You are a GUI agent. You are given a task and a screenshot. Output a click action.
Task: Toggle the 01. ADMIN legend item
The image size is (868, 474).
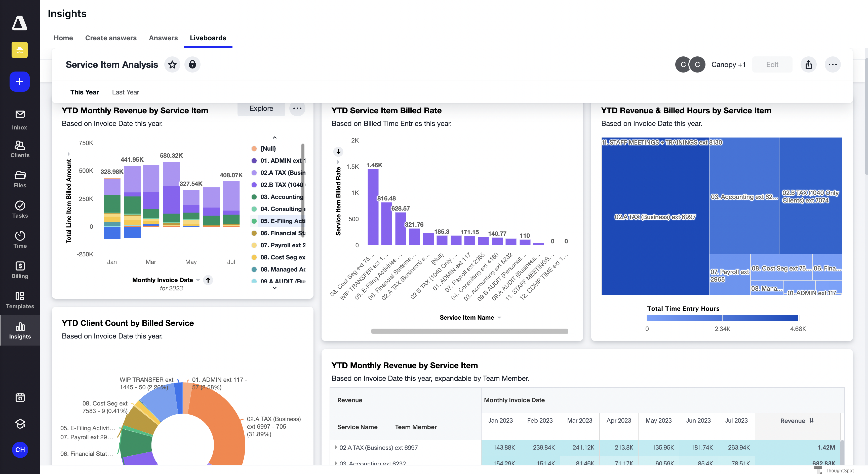coord(278,161)
